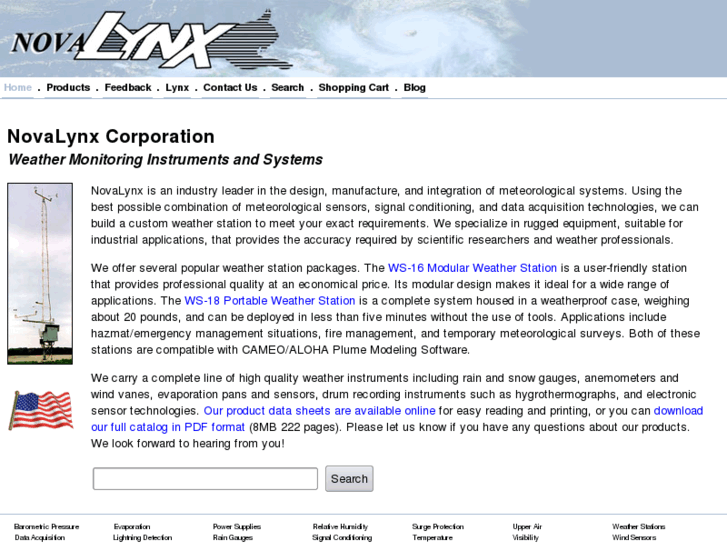
Task: Open the Products menu item
Action: pyautogui.click(x=68, y=88)
